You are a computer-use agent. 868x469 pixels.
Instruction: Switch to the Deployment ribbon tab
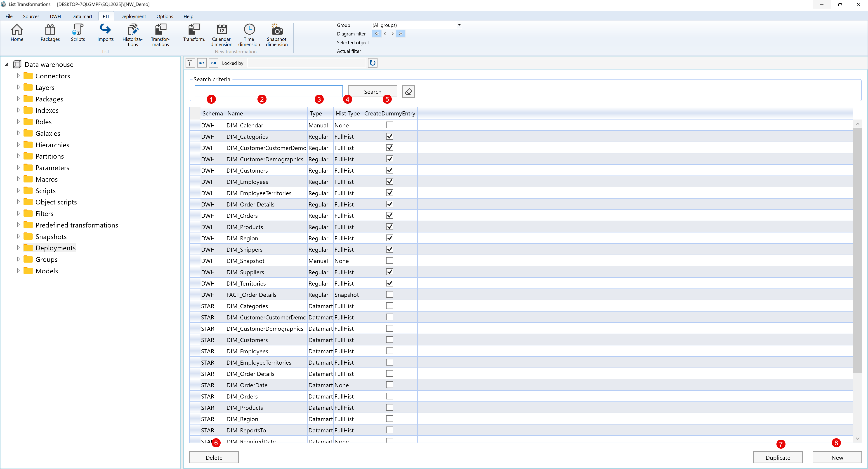(x=133, y=16)
